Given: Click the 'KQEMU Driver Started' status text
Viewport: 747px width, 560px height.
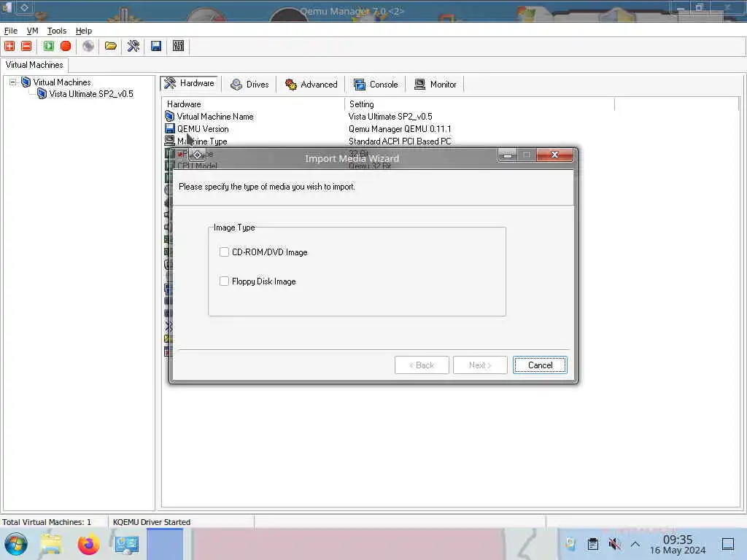Looking at the screenshot, I should coord(152,522).
